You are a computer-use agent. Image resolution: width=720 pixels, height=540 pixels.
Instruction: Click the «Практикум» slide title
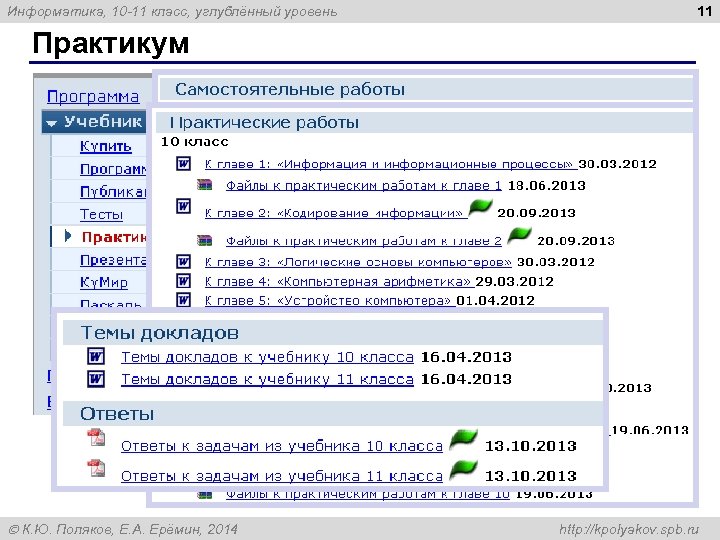click(111, 44)
